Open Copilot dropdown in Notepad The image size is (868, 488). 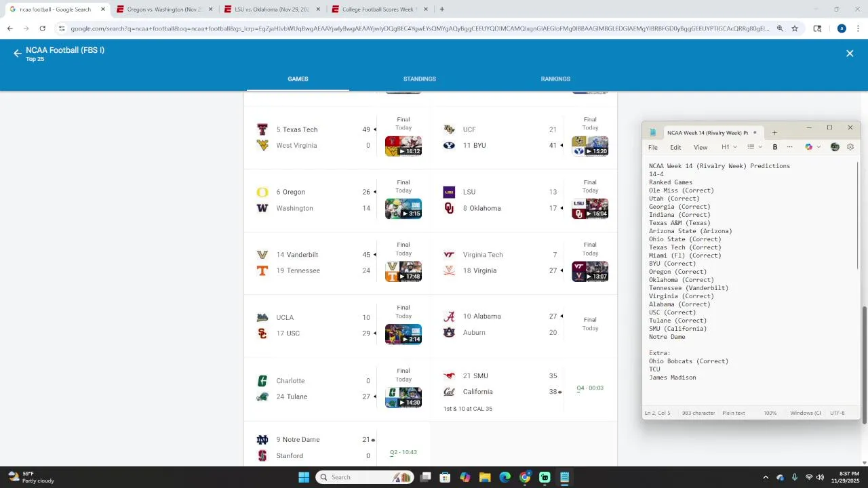pos(812,147)
